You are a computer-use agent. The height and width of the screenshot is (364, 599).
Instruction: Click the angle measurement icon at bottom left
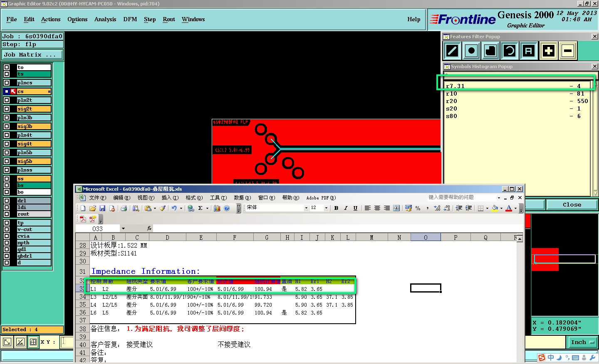click(x=20, y=342)
